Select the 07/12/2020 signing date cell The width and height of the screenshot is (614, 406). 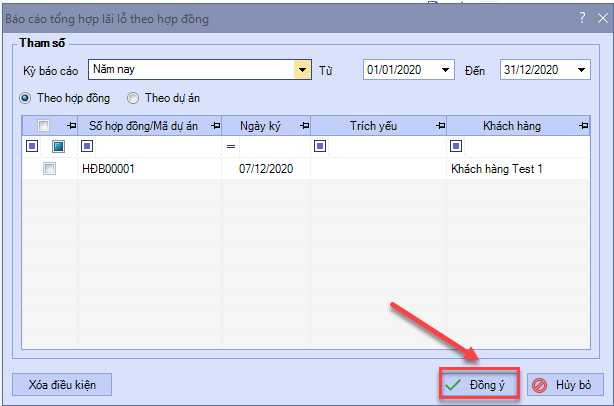click(x=266, y=169)
